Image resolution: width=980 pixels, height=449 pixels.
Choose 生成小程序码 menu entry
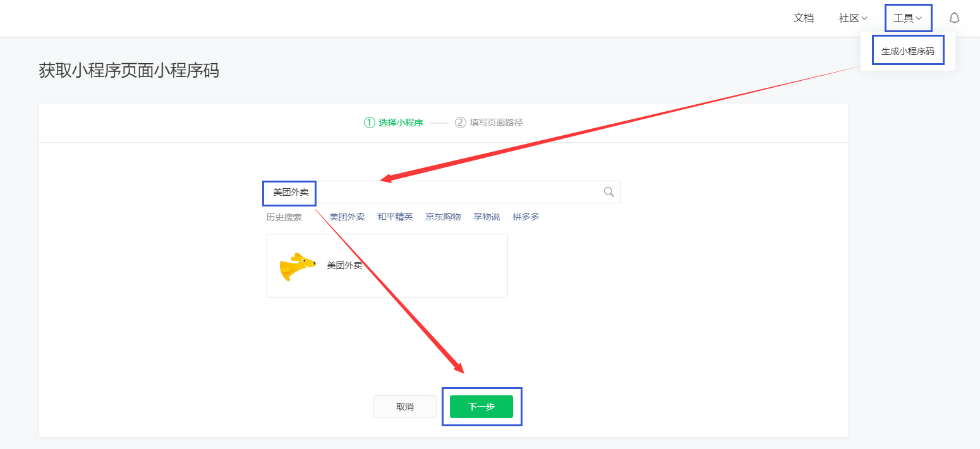(x=907, y=51)
